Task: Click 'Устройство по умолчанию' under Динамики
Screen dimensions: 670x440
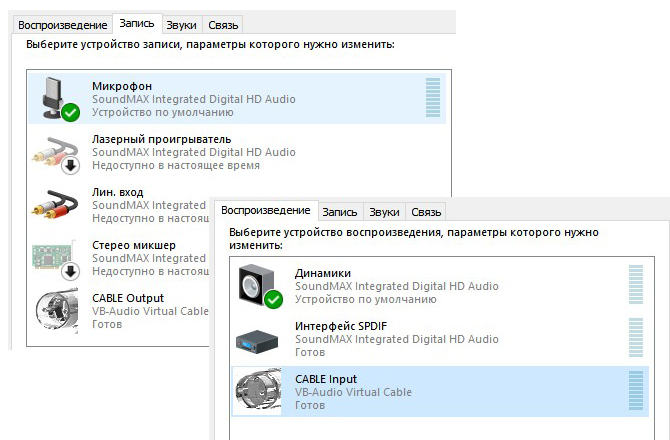Action: (x=366, y=299)
